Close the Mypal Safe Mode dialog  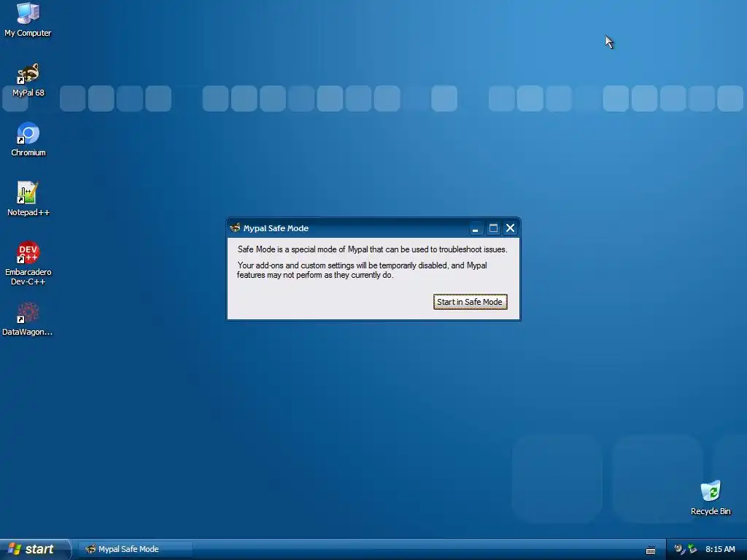coord(510,228)
